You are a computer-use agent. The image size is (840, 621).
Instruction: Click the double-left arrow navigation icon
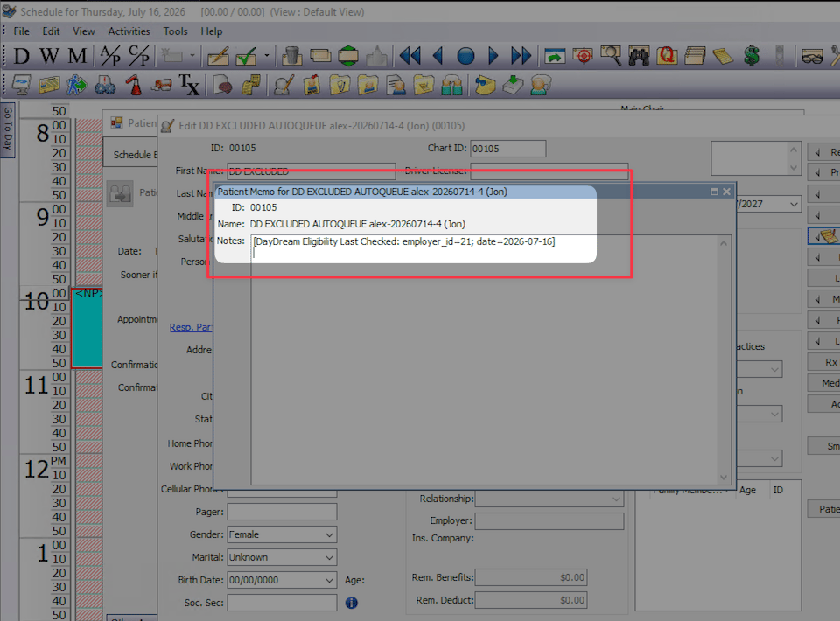tap(409, 56)
